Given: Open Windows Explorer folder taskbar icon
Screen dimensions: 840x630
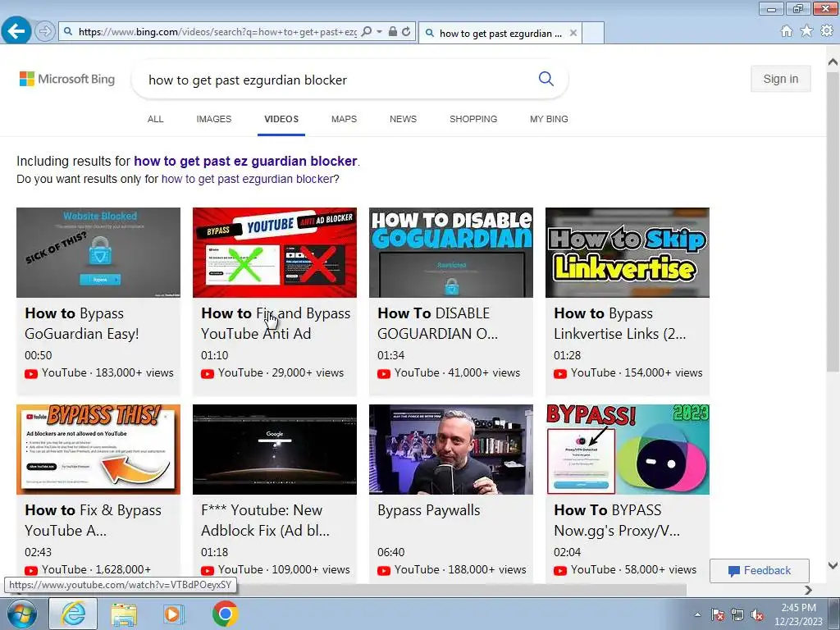Looking at the screenshot, I should pyautogui.click(x=124, y=614).
